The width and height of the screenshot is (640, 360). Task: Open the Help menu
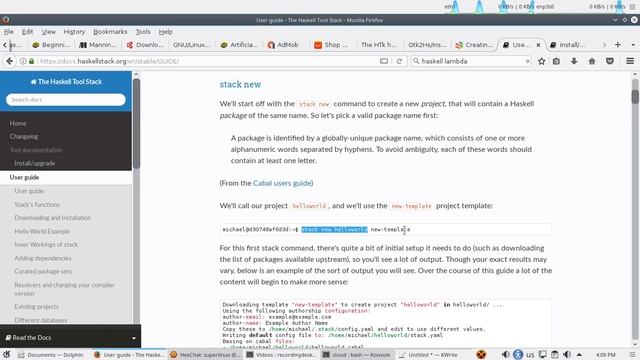tap(165, 31)
